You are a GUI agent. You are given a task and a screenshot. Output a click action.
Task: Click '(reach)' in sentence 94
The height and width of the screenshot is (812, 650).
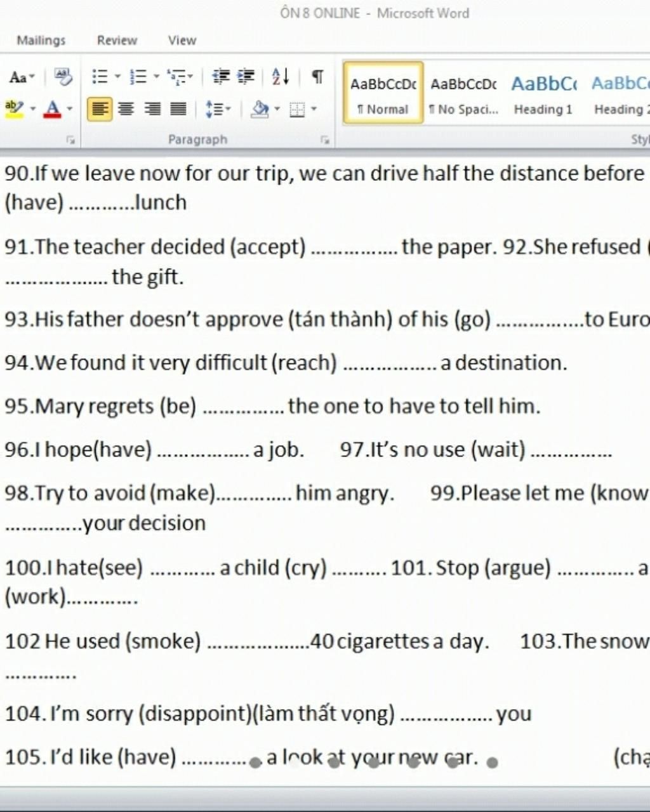305,363
